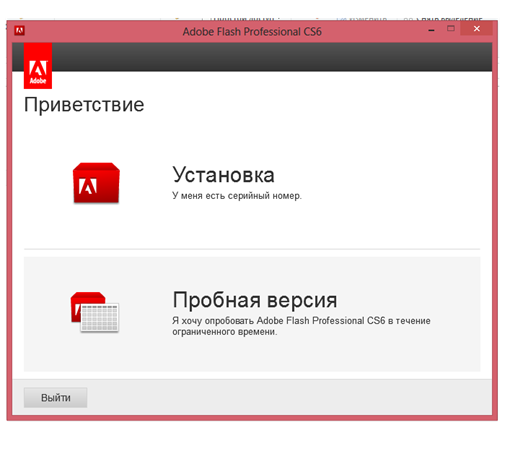Select text 'У меня есть серийный номер.'
Screen dimensions: 505x470
click(x=237, y=196)
